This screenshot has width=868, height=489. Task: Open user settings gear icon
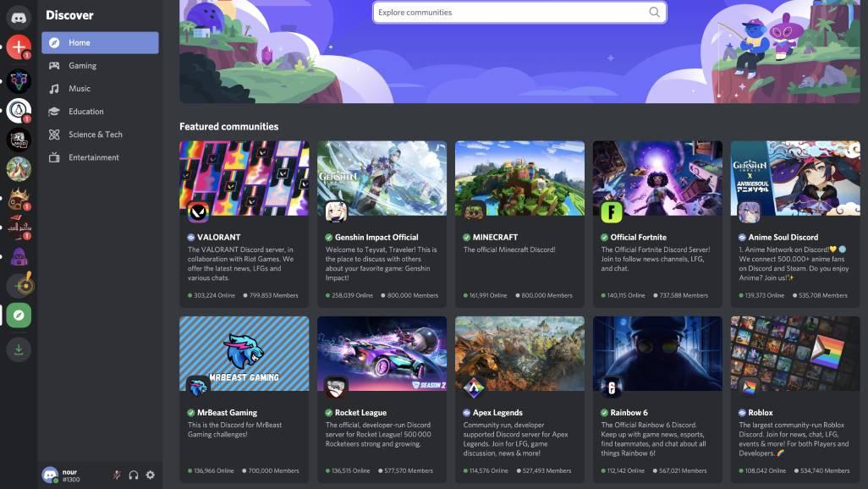tap(150, 475)
